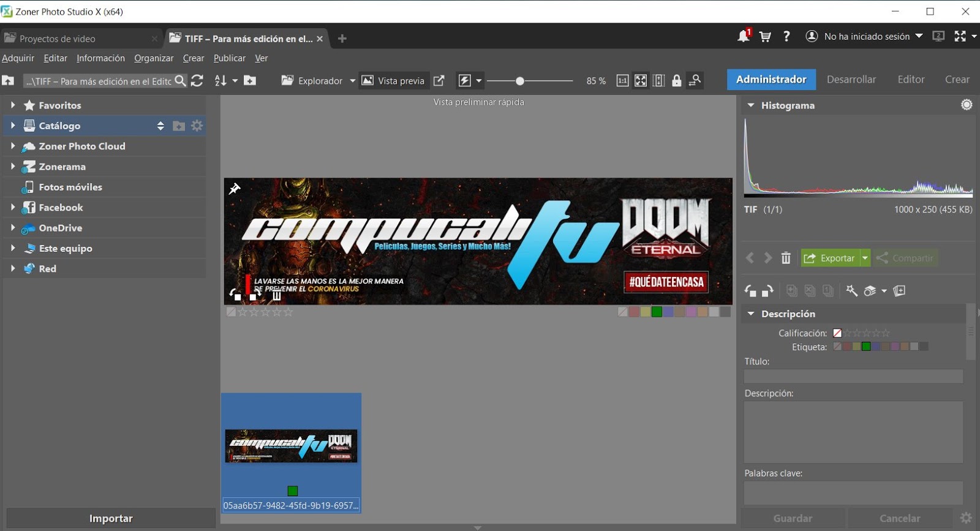980x531 pixels.
Task: Click the Vista previa button
Action: point(394,80)
